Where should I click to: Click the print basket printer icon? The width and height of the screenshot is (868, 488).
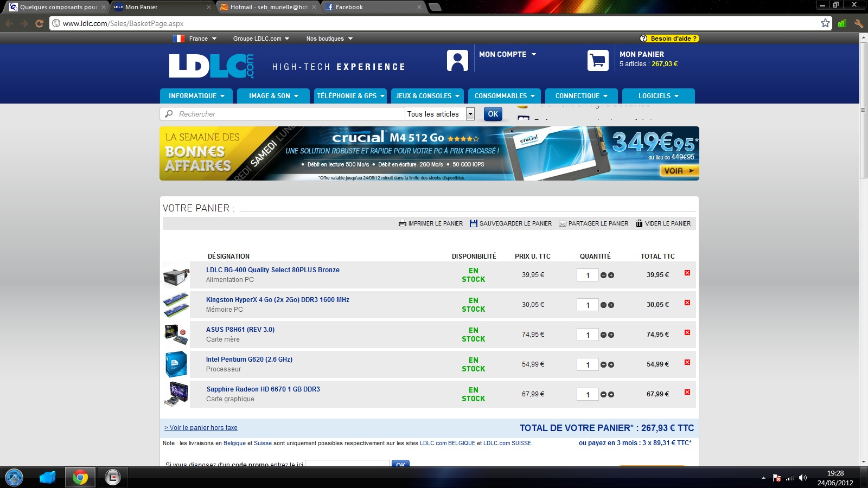click(403, 223)
